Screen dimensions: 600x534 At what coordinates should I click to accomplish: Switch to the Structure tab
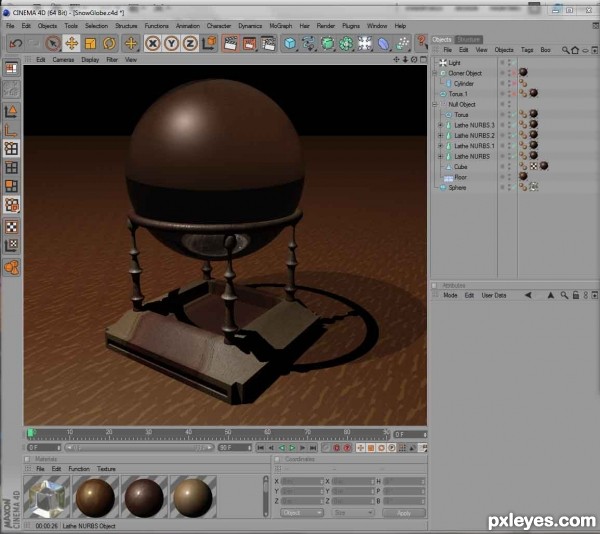[469, 39]
